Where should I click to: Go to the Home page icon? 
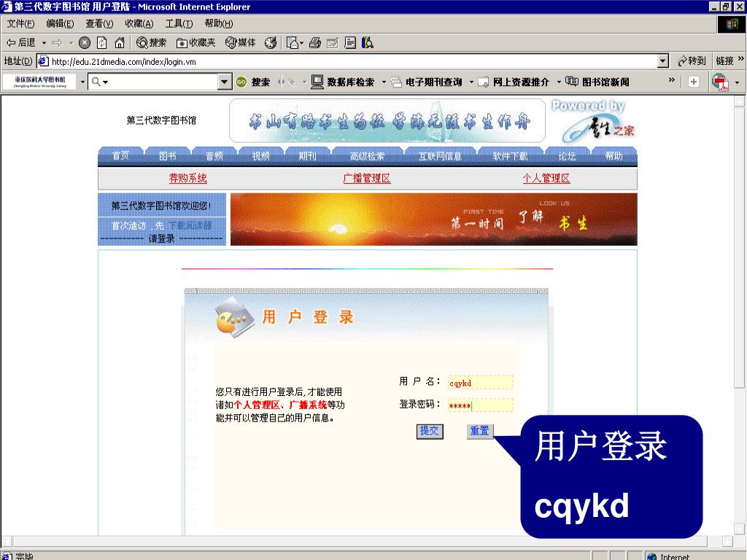tap(120, 43)
